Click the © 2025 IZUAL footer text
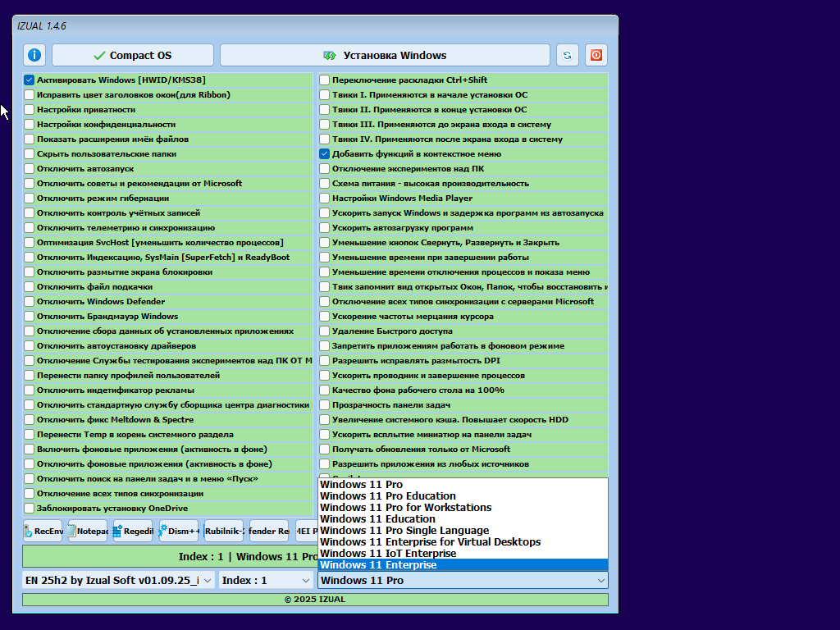The height and width of the screenshot is (630, 840). (x=315, y=600)
